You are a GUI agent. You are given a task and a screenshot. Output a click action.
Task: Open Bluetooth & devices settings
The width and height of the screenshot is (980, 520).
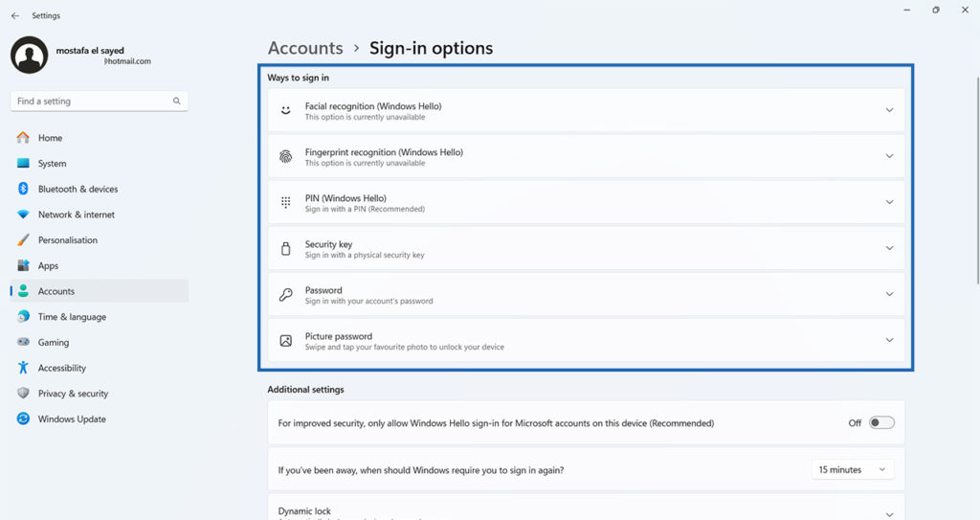click(78, 190)
